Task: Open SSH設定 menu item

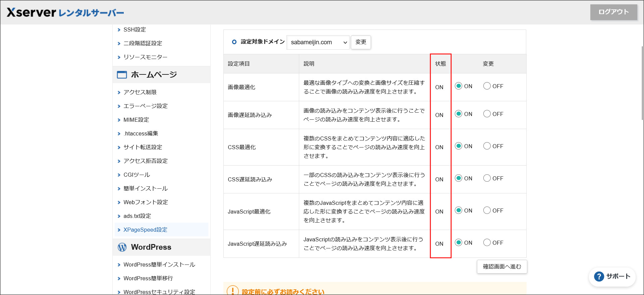Action: tap(135, 30)
